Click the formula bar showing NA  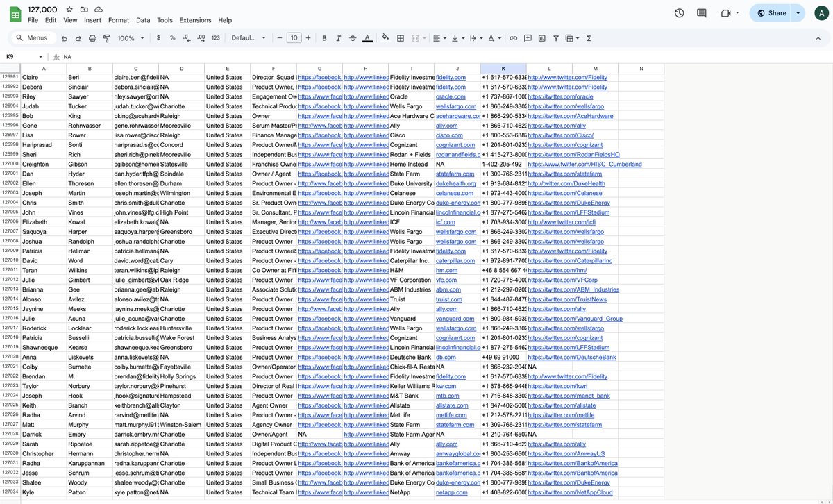(x=444, y=57)
